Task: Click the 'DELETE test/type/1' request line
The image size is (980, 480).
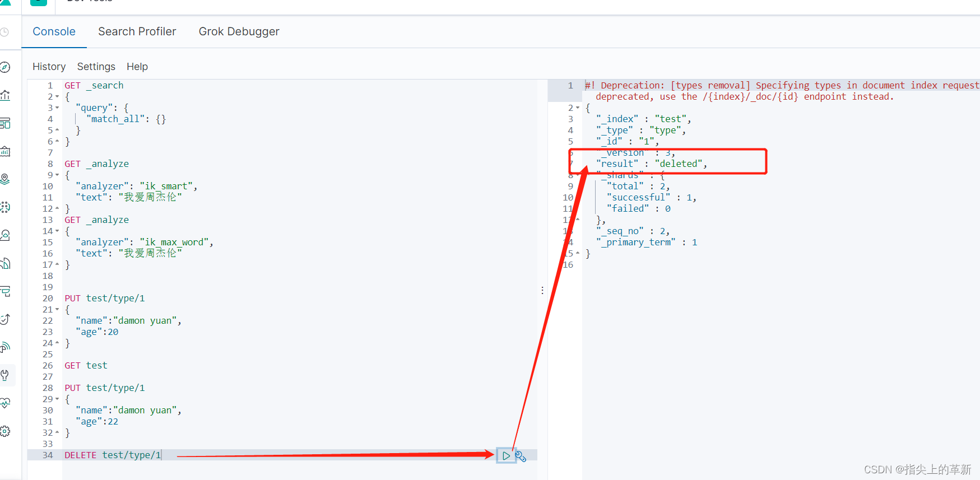Action: click(113, 455)
